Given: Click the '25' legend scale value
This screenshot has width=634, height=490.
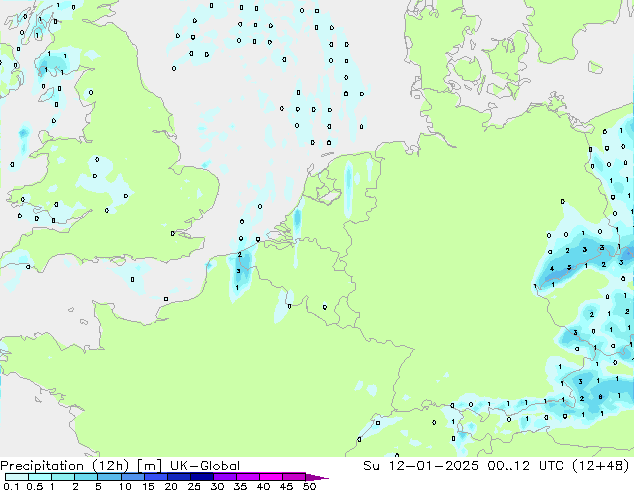Looking at the screenshot, I should click(194, 486).
